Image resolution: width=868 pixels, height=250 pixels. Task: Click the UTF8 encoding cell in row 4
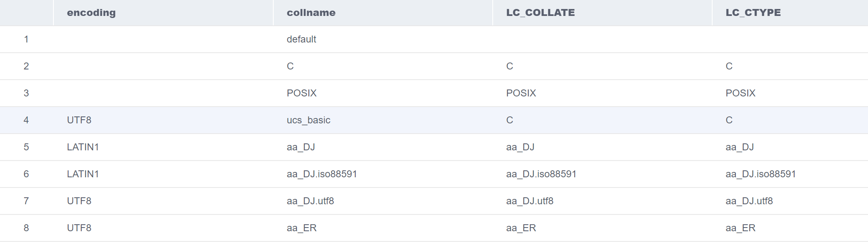pyautogui.click(x=79, y=120)
